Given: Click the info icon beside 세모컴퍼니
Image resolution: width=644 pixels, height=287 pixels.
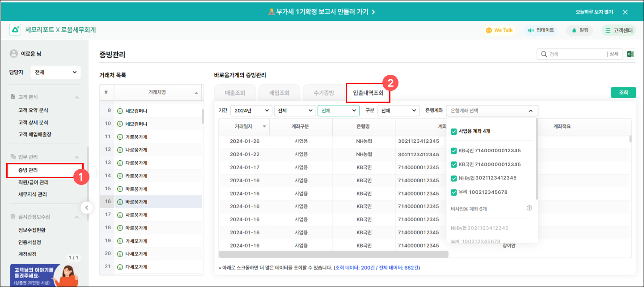Looking at the screenshot, I should (120, 111).
